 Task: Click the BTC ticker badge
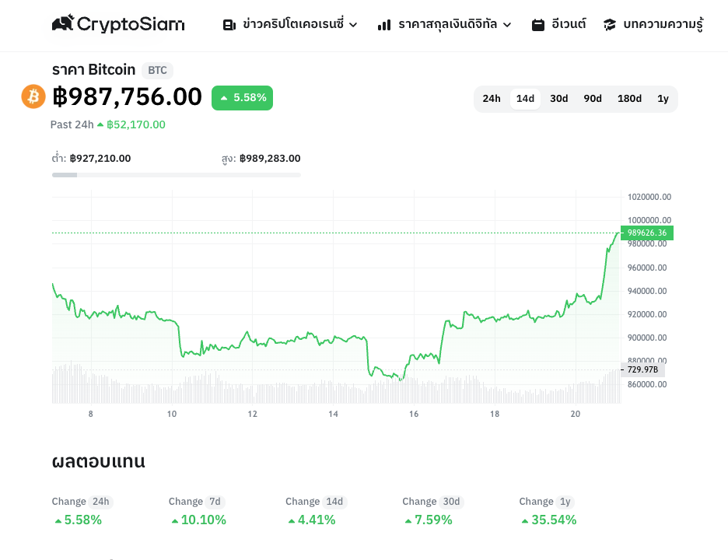coord(157,70)
